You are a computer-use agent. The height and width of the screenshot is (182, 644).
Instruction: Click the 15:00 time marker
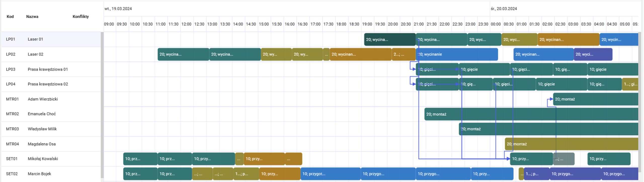tap(264, 24)
